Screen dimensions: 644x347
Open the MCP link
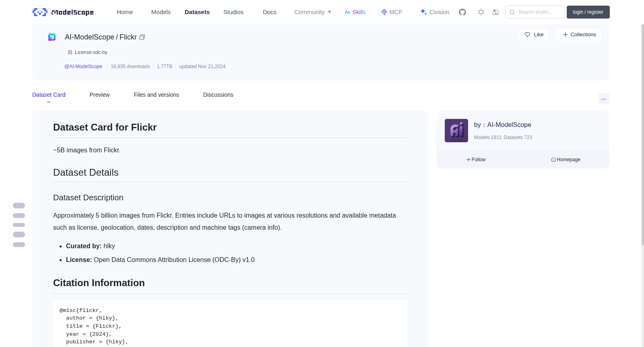[391, 12]
